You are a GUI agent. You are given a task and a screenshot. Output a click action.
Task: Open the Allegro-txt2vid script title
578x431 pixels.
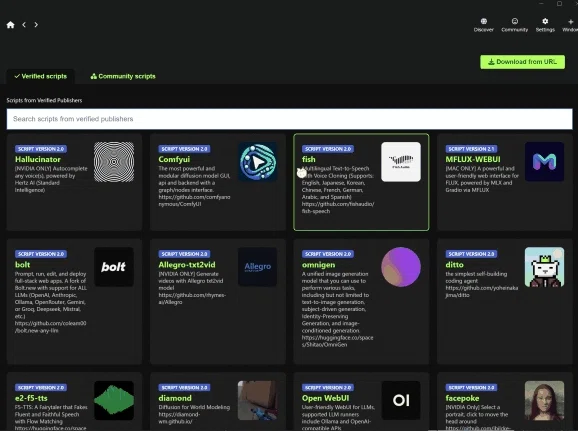[187, 265]
